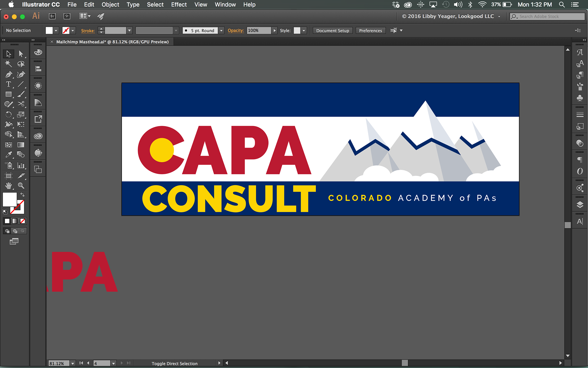
Task: Open the Type menu
Action: point(133,5)
